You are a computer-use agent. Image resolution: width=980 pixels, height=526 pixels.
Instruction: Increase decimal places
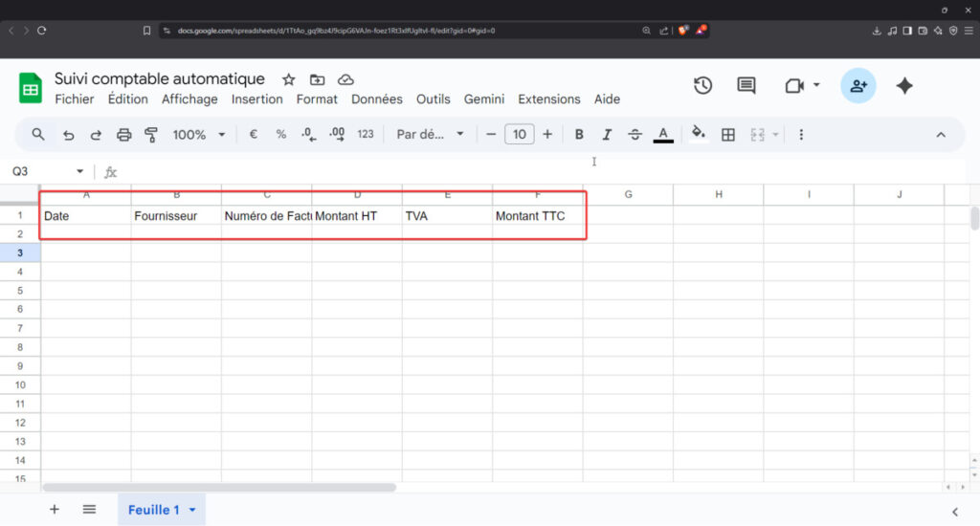tap(337, 134)
